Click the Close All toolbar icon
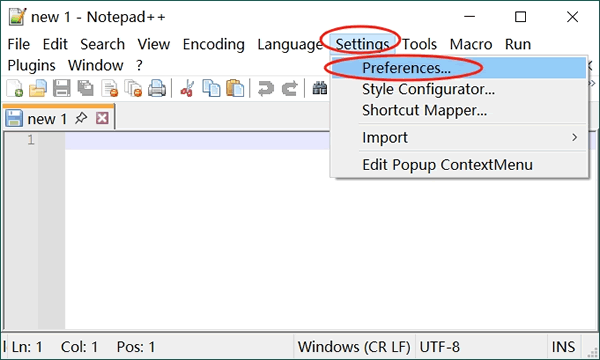This screenshot has width=600, height=360. pos(133,88)
